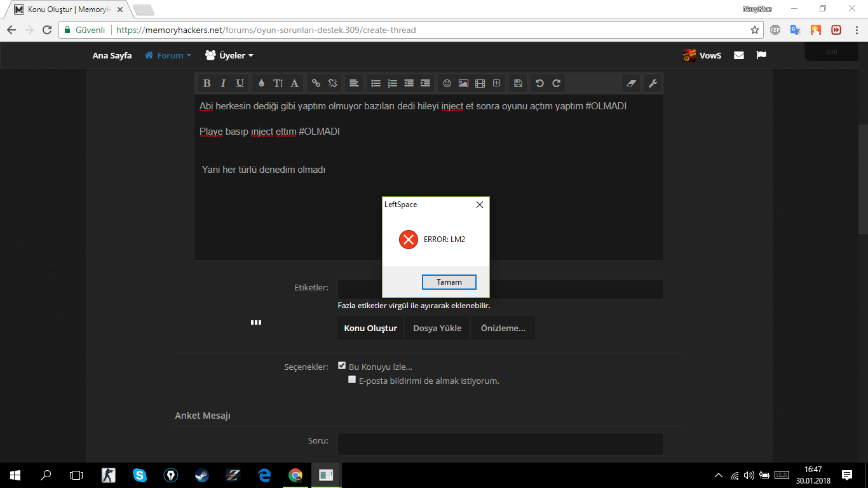Enable E-posta bildirimi checkbox
This screenshot has height=488, width=868.
click(x=352, y=379)
